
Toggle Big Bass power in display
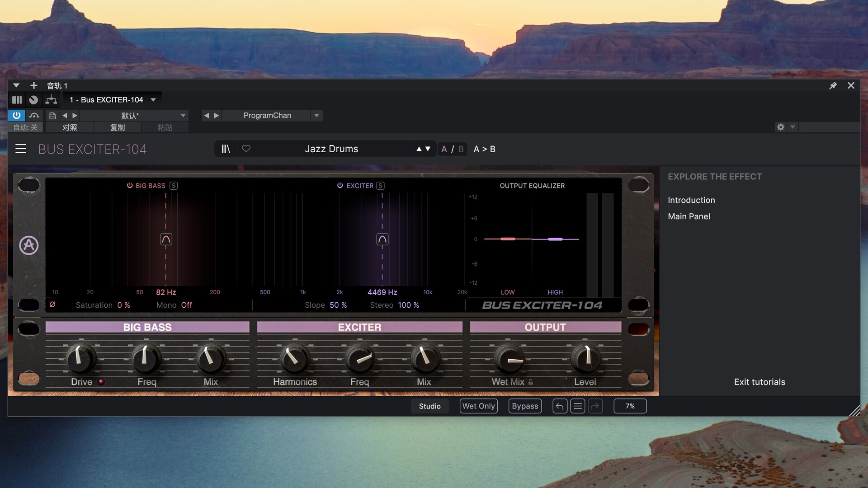click(x=130, y=185)
